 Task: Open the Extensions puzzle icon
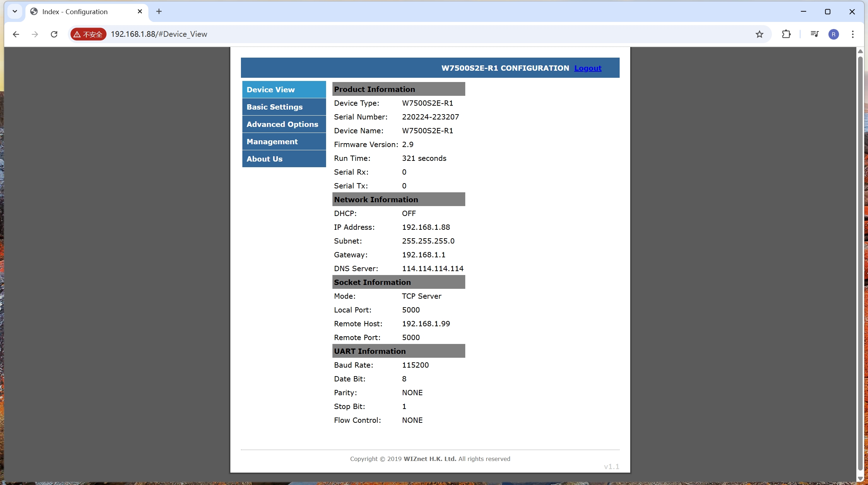point(786,34)
